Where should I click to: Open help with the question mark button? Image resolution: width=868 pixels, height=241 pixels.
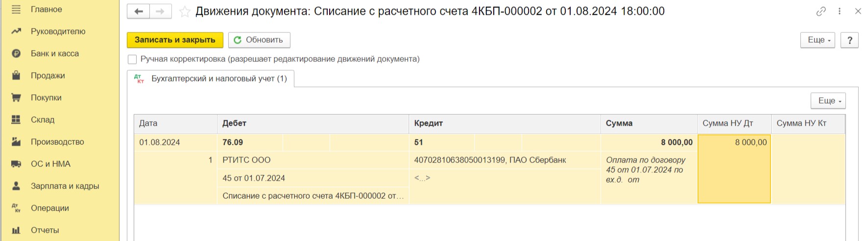(x=849, y=40)
